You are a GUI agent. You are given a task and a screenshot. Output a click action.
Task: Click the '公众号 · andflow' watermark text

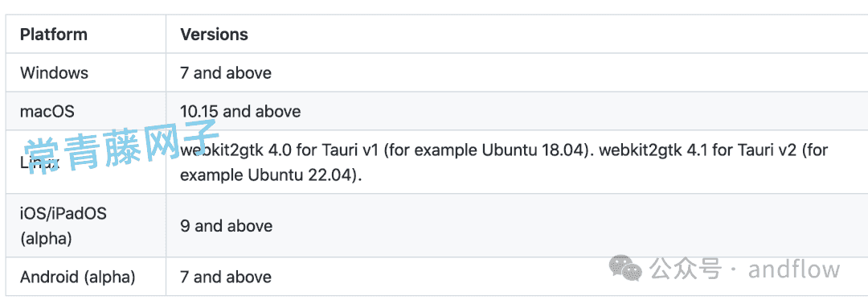pyautogui.click(x=745, y=269)
